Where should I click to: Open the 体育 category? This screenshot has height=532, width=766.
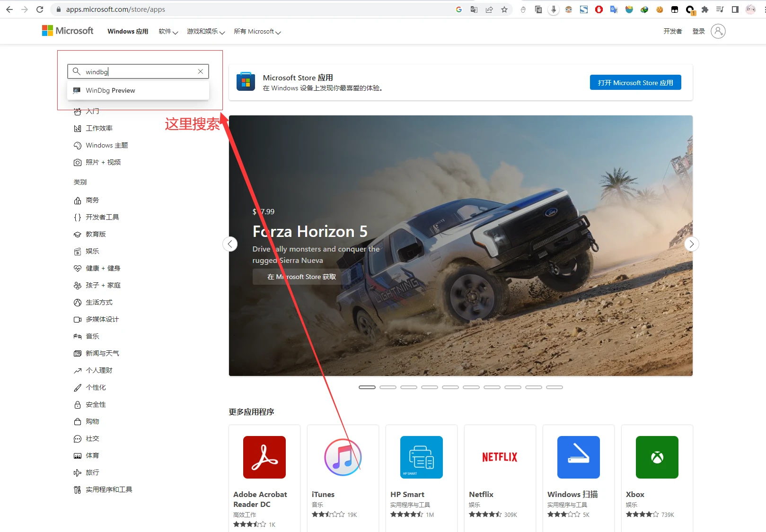coord(87,455)
